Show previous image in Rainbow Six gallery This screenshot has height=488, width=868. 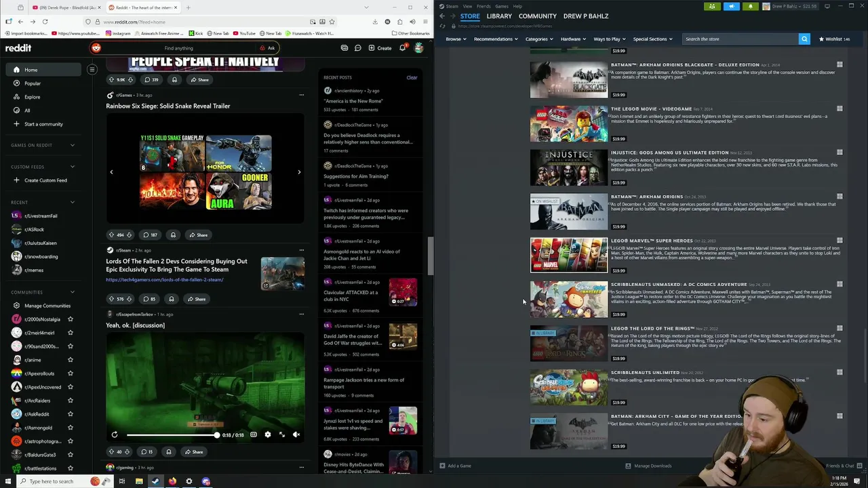pos(111,172)
